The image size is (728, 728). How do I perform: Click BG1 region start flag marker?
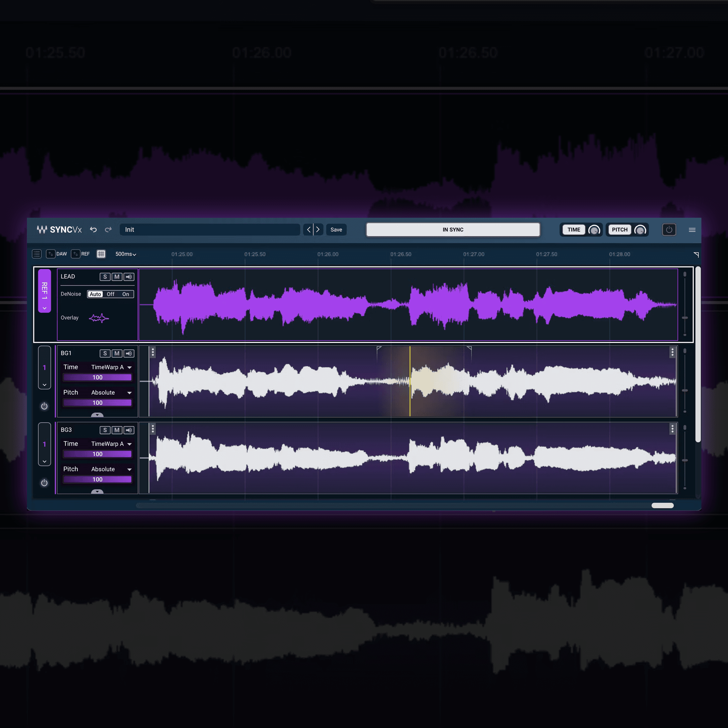pyautogui.click(x=379, y=348)
